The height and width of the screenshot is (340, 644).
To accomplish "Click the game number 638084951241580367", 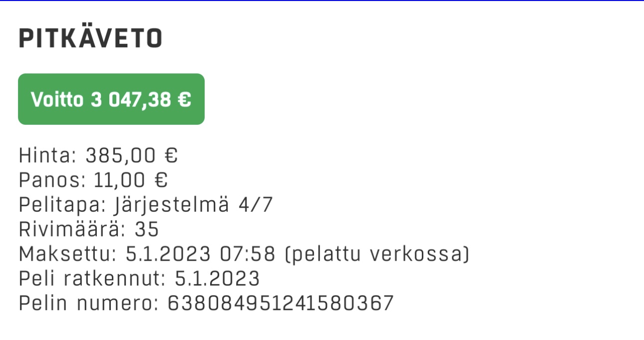I will pyautogui.click(x=281, y=303).
